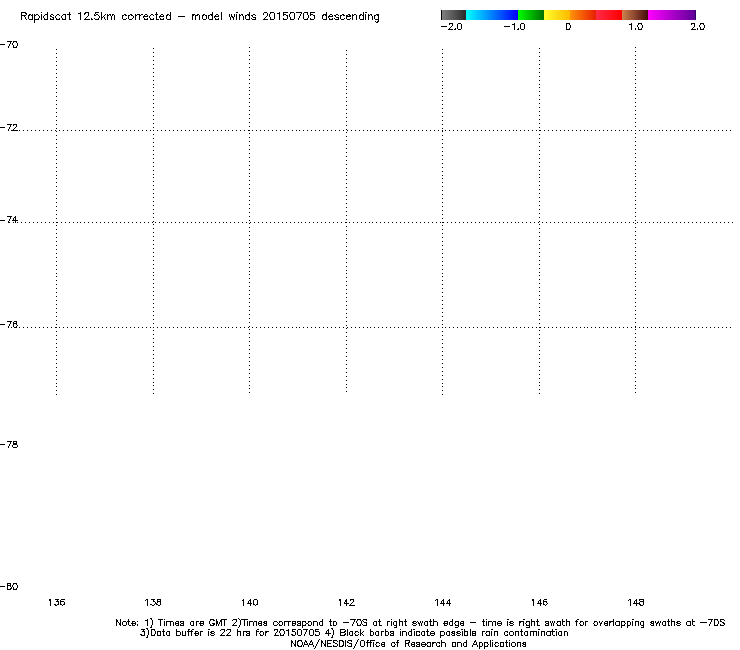Image resolution: width=740 pixels, height=650 pixels.
Task: Click the 0 colorbar label
Action: pos(568,27)
